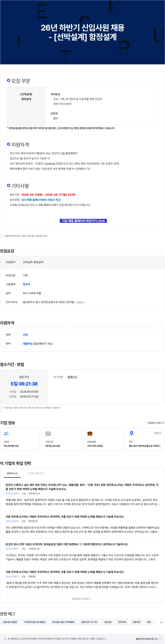The height and width of the screenshot is (644, 165).
Task: Open the 홈페이지 application method link
Action: coord(72,377)
